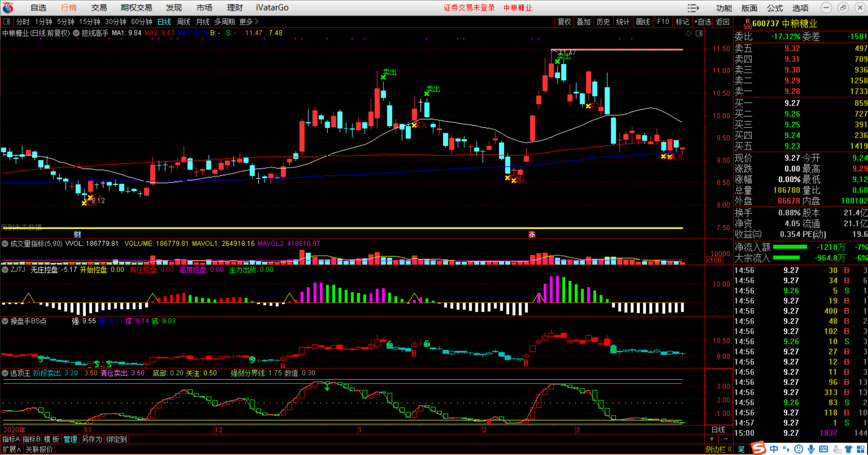This screenshot has height=455, width=868.
Task: Click the split-panel icon next to the diamond
Action: (699, 33)
